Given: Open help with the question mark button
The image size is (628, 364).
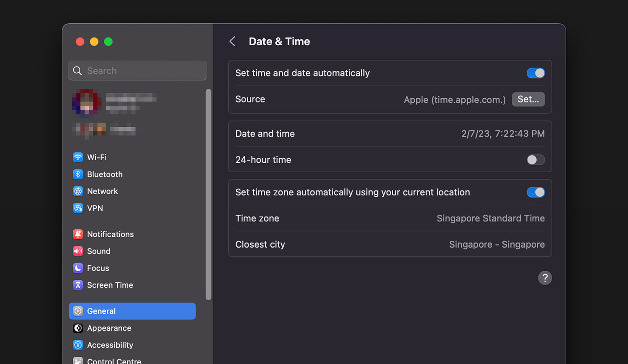Looking at the screenshot, I should click(x=545, y=278).
